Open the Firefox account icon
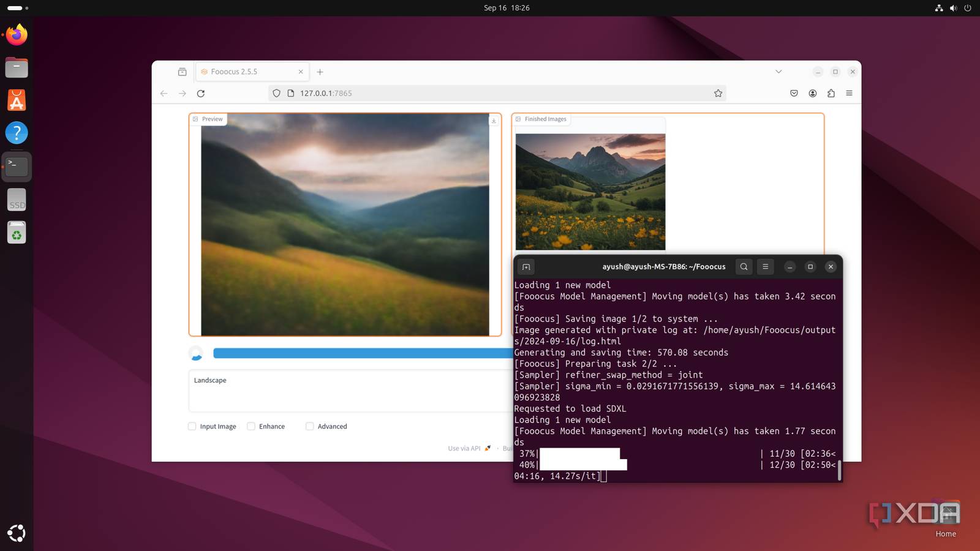Image resolution: width=980 pixels, height=551 pixels. click(x=812, y=93)
